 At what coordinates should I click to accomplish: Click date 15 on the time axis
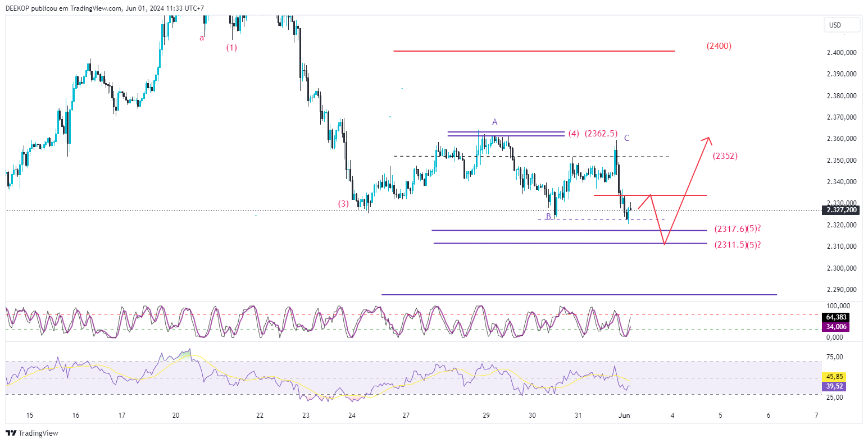point(29,415)
